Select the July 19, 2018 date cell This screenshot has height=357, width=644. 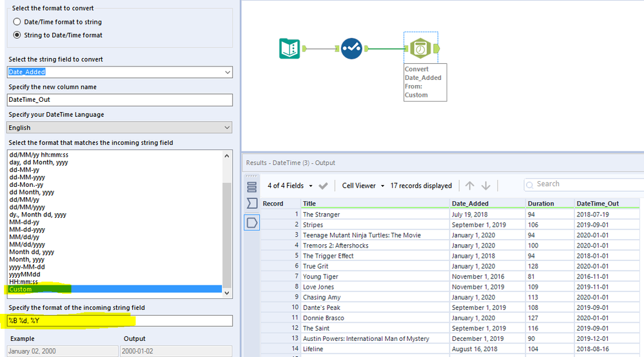click(488, 214)
